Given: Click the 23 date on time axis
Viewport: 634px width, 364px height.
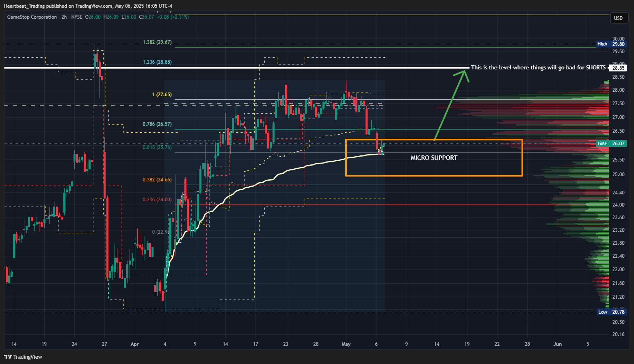Looking at the screenshot, I should (286, 344).
